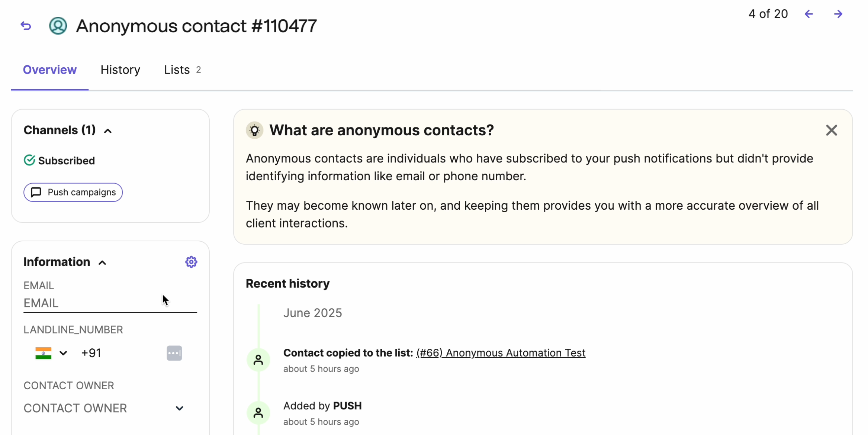The image size is (868, 435).
Task: Click the Subscribed checkmark icon
Action: pyautogui.click(x=30, y=160)
